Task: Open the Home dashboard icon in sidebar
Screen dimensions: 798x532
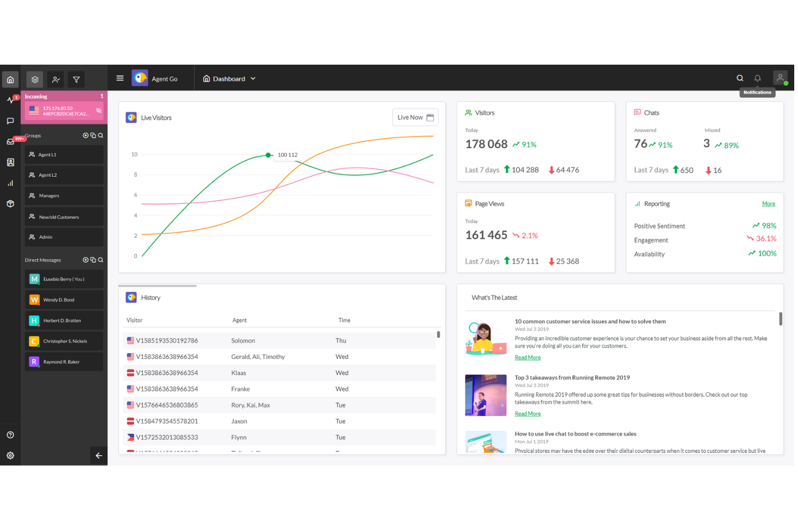Action: (x=10, y=79)
